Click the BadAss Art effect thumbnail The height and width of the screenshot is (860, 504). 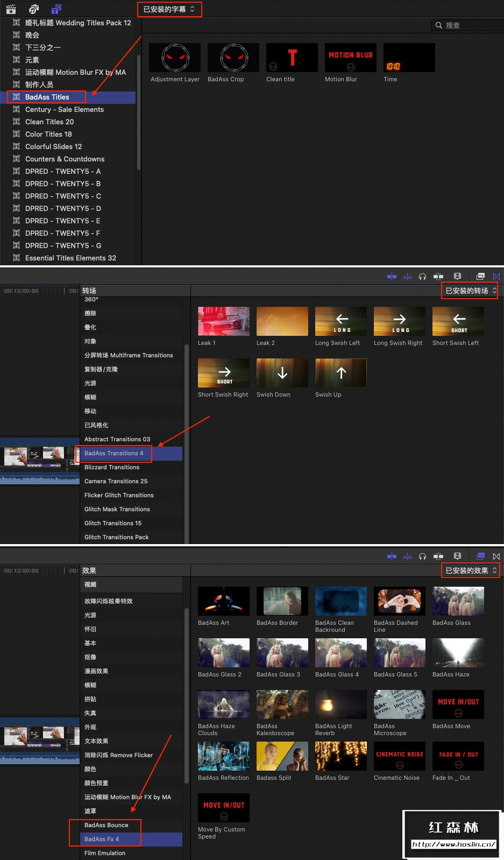224,601
